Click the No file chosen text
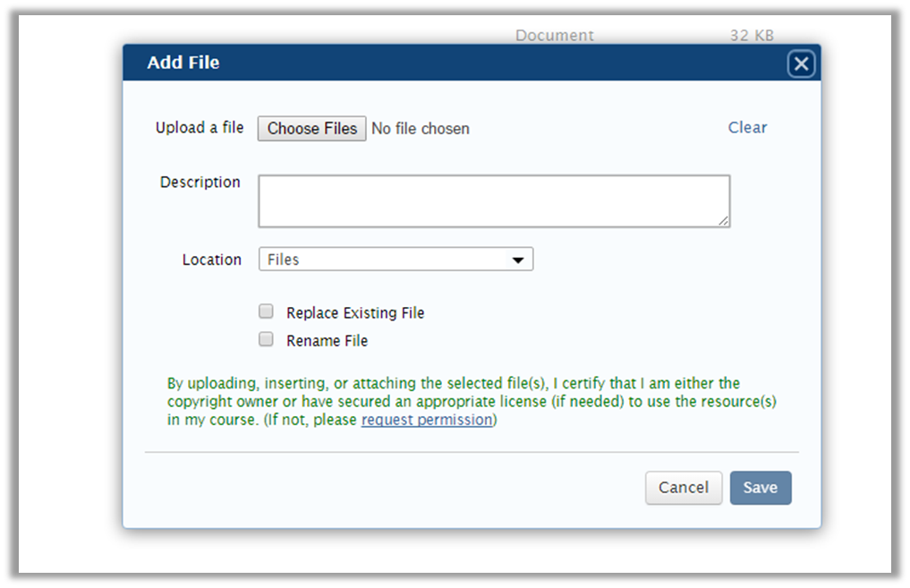 click(420, 129)
